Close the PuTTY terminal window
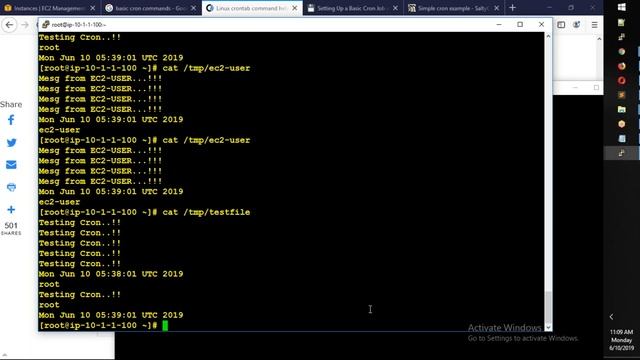Screen dimensions: 640x360 pos(541,24)
